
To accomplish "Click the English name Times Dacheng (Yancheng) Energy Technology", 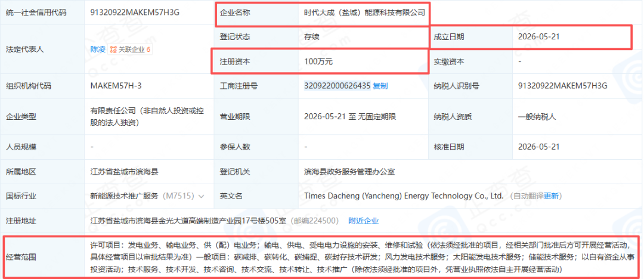I will point(404,196).
